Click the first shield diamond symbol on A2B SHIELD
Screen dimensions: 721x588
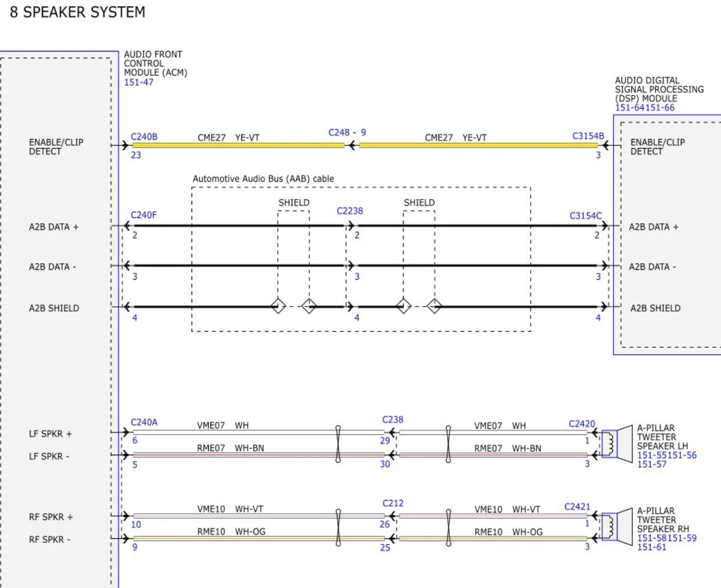click(278, 306)
